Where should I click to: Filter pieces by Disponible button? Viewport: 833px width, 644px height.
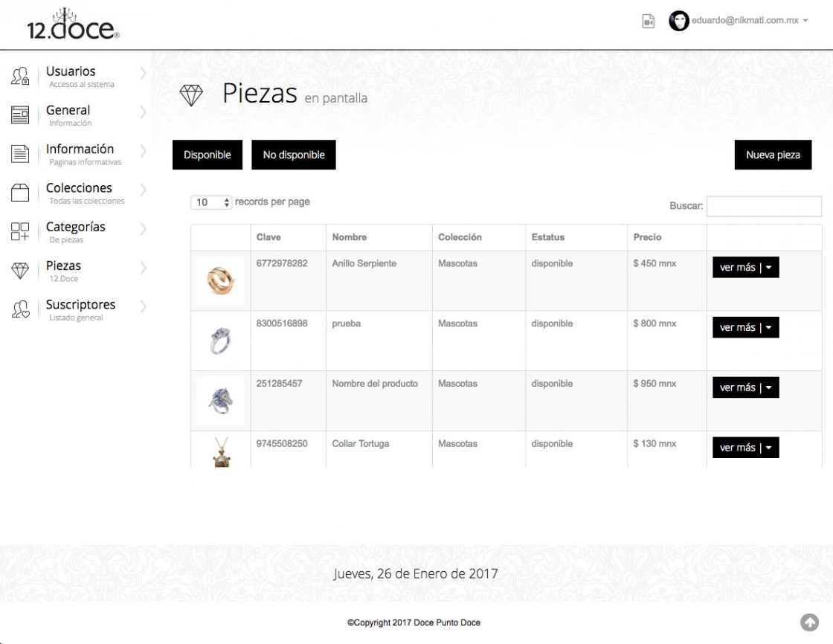point(208,155)
